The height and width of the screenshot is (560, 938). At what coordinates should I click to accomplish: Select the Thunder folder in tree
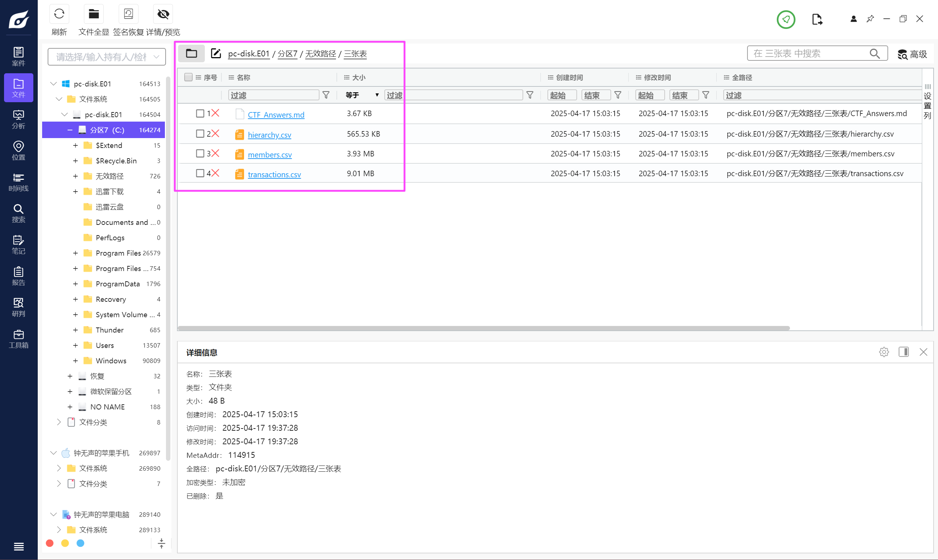[110, 330]
